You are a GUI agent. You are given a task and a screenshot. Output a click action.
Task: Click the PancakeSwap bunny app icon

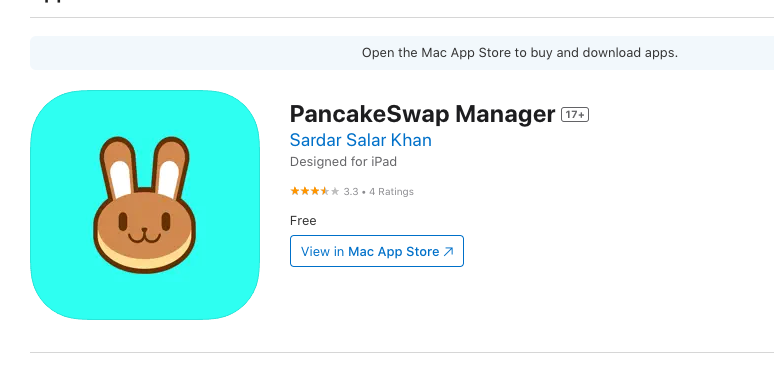(145, 204)
